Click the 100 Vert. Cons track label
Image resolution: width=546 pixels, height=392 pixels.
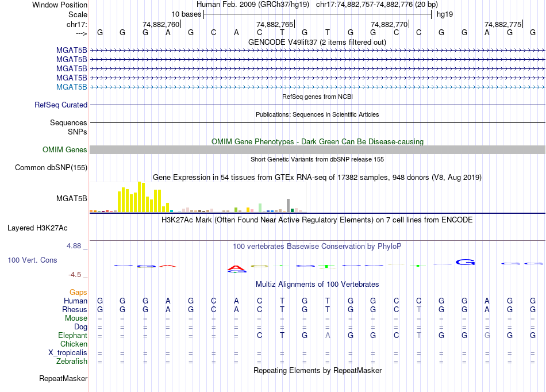click(x=32, y=260)
